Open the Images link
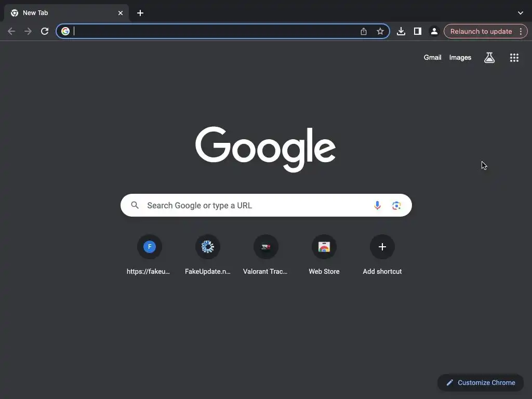Viewport: 532px width, 399px height. (460, 57)
